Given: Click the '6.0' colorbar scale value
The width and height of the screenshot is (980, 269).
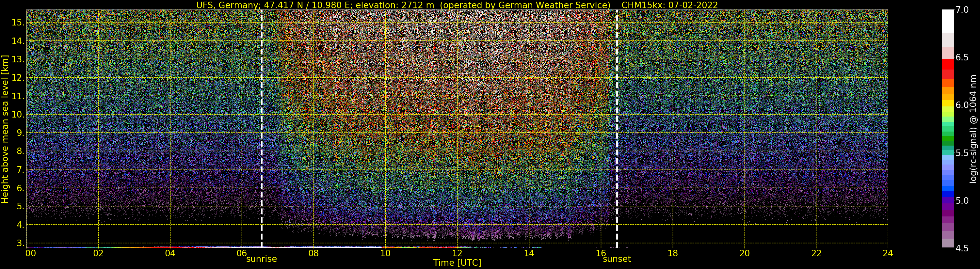Looking at the screenshot, I should (962, 105).
